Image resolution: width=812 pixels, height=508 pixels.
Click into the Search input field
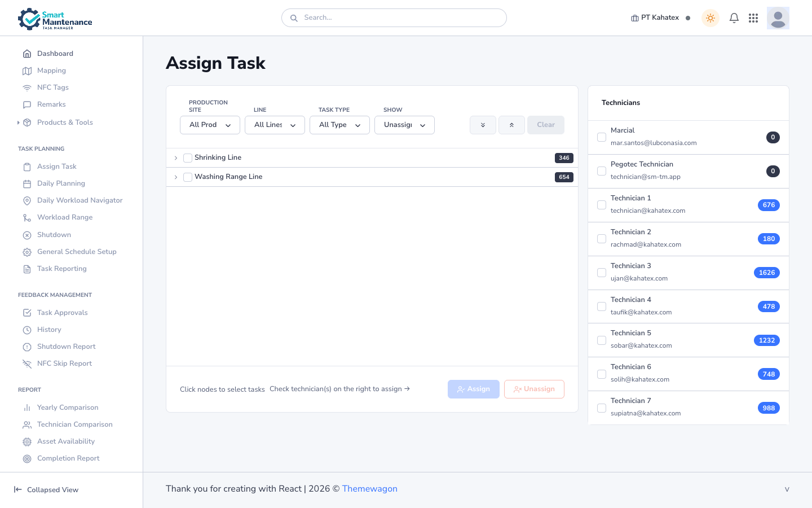pos(400,17)
